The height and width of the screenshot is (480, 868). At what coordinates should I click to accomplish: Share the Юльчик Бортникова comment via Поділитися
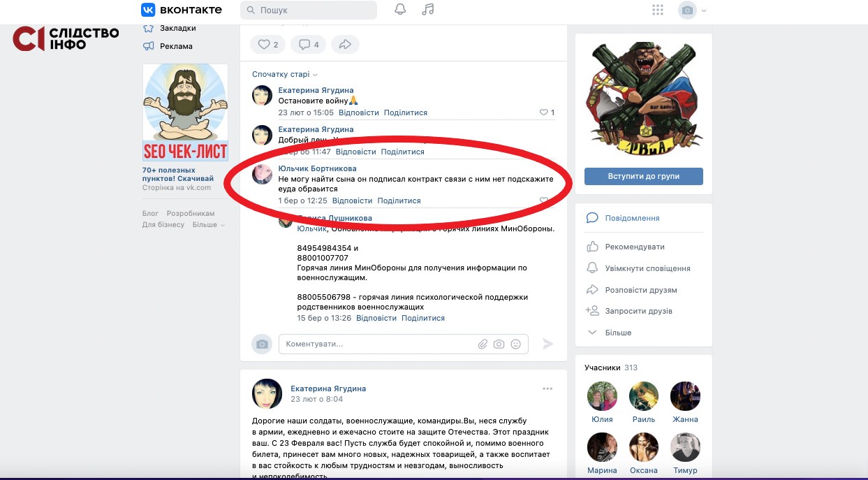pos(399,201)
